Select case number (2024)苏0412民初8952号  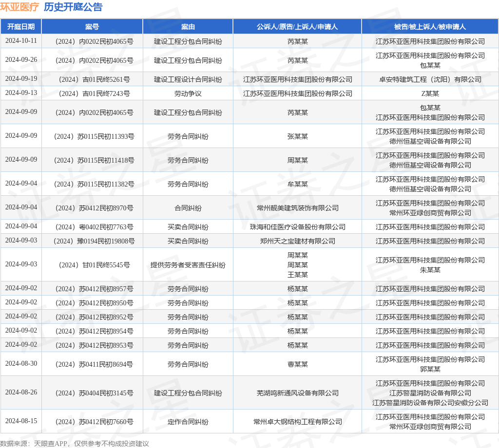click(94, 317)
